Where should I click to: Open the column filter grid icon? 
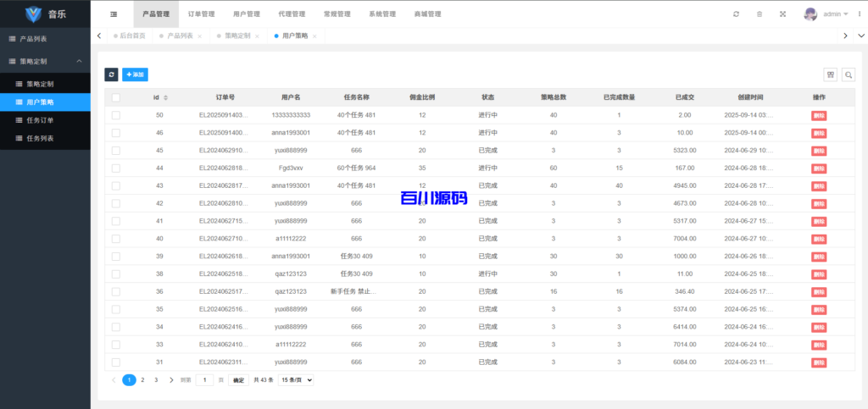831,75
